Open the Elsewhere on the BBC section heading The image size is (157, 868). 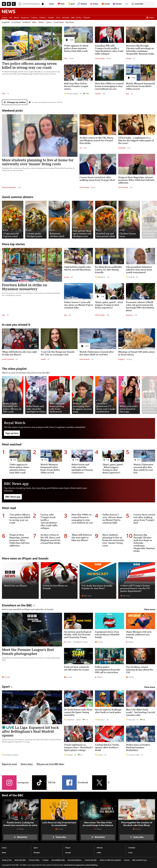tap(18, 606)
